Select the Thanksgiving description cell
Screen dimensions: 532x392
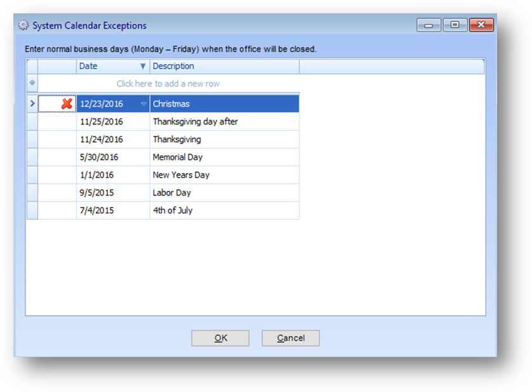click(224, 140)
